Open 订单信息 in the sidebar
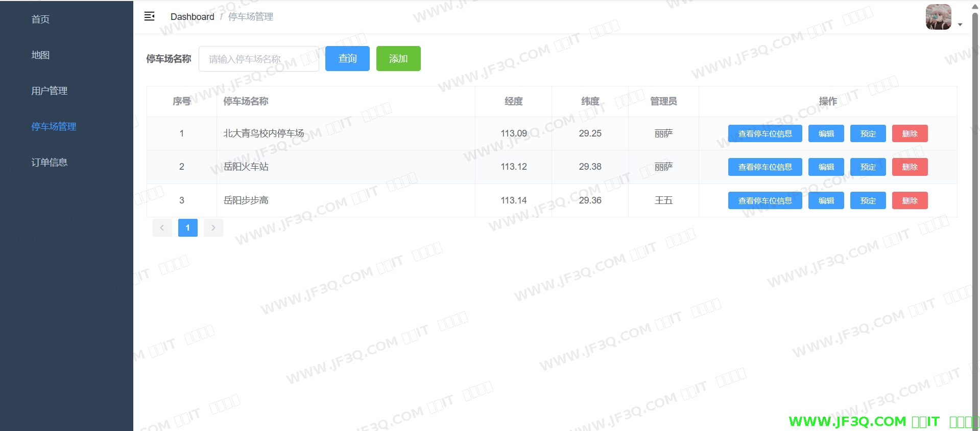Screen dimensions: 980x431 49,163
